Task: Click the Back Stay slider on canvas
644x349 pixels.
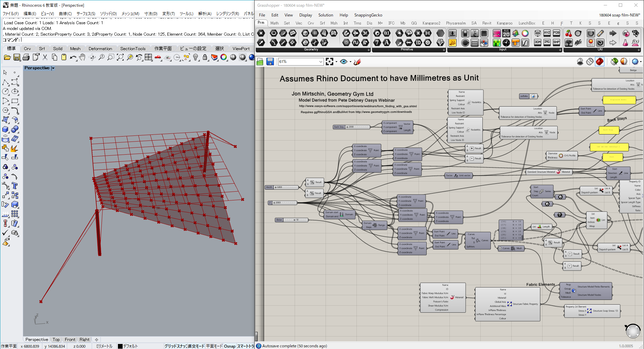Action: point(351,127)
